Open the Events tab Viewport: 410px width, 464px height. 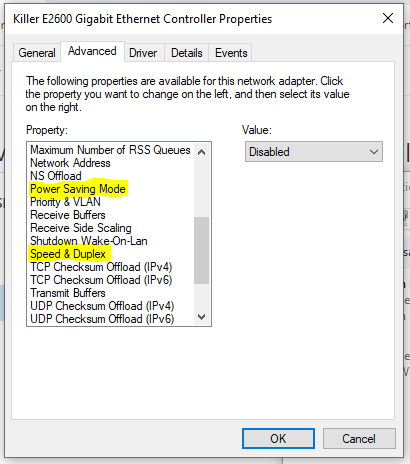[x=231, y=53]
